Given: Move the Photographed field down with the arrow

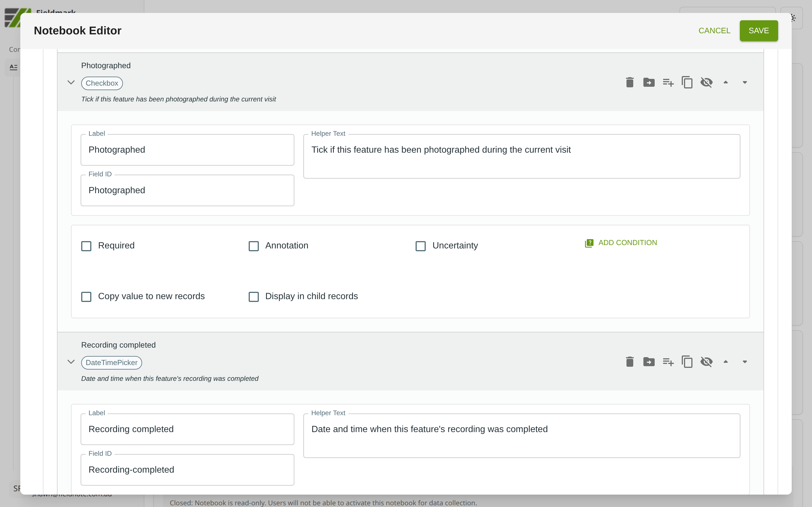Looking at the screenshot, I should [x=745, y=83].
